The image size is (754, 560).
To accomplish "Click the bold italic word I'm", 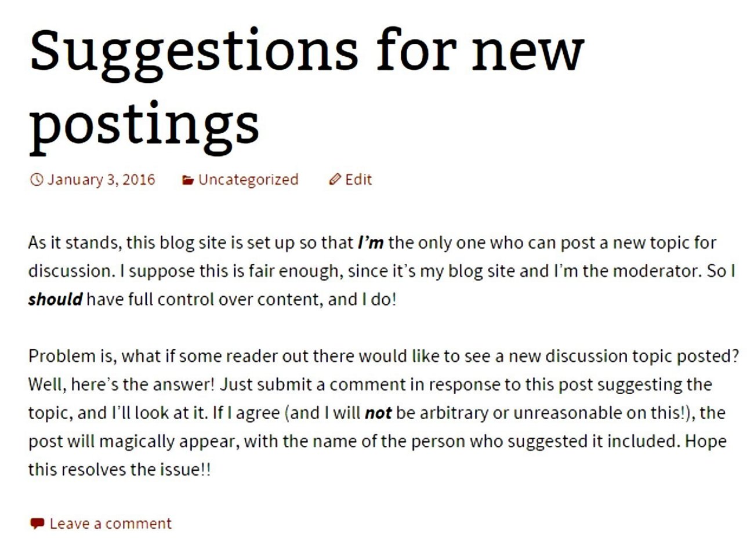I will tap(371, 242).
